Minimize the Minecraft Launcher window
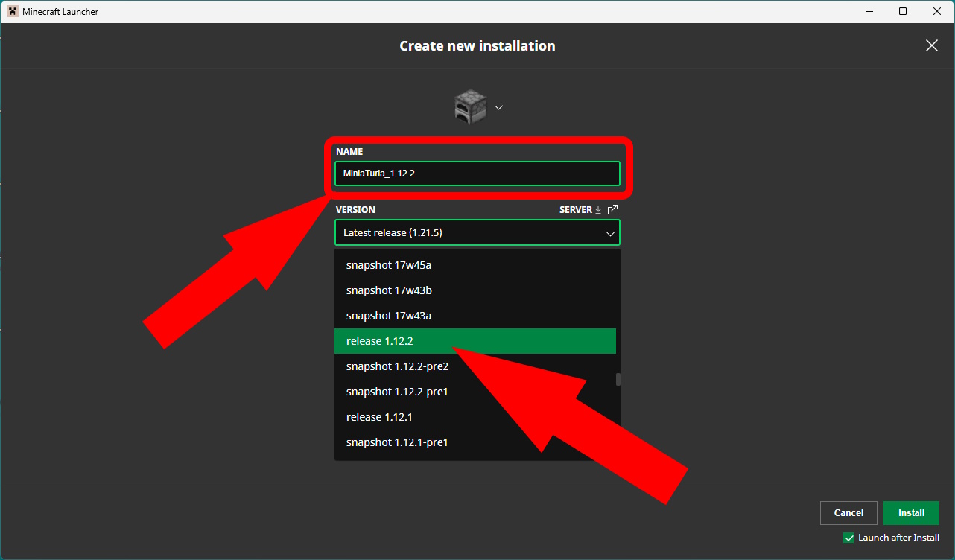955x560 pixels. tap(869, 11)
